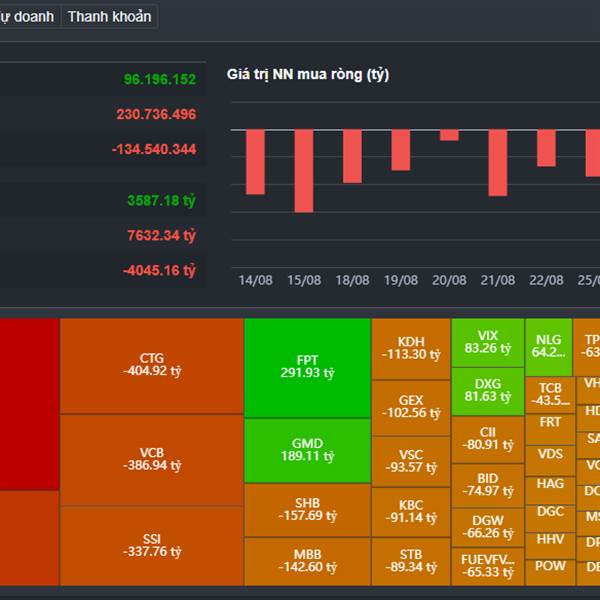This screenshot has width=600, height=600.
Task: Select the value -4045.16 tỷ
Action: pyautogui.click(x=159, y=270)
